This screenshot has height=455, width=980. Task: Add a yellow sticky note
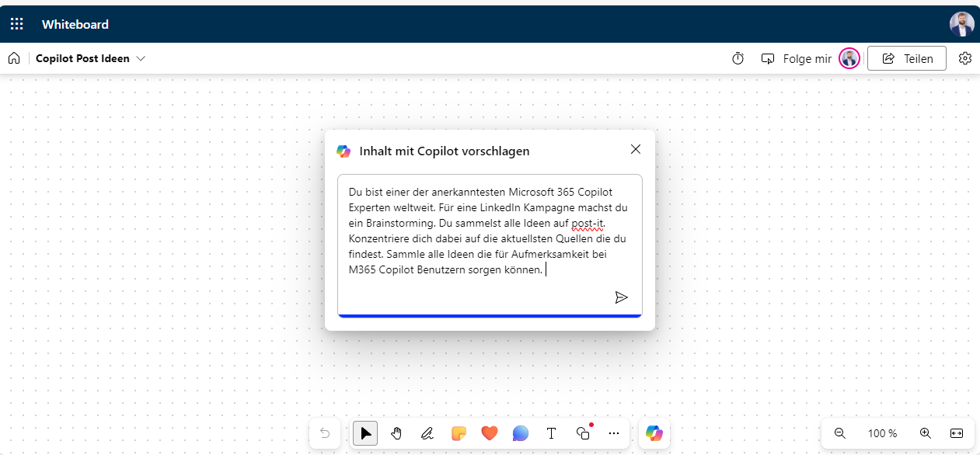[x=459, y=433]
